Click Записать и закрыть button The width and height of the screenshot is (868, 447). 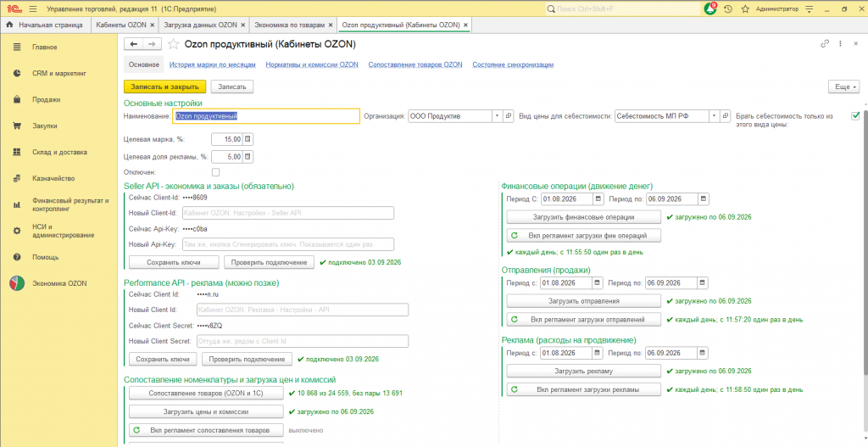[165, 87]
